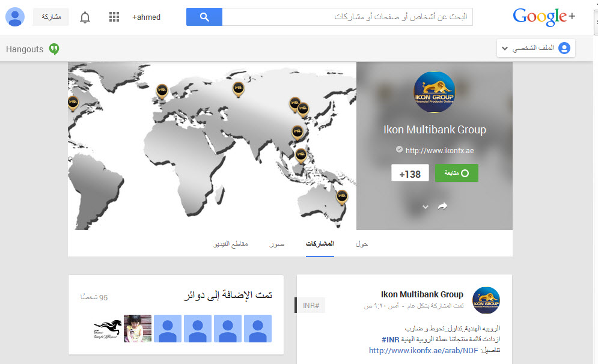Open the horse logo circle member thumbnail

(x=108, y=329)
